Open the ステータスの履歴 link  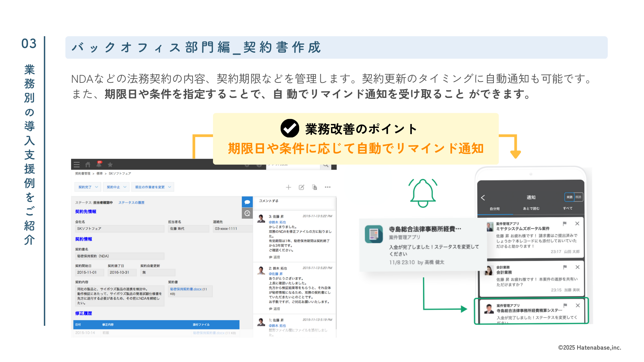coord(131,202)
